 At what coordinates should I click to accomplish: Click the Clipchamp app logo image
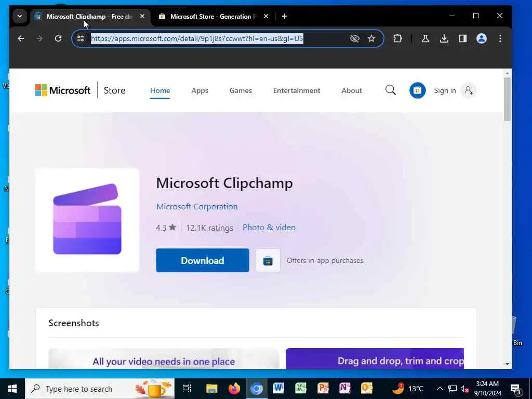point(87,220)
